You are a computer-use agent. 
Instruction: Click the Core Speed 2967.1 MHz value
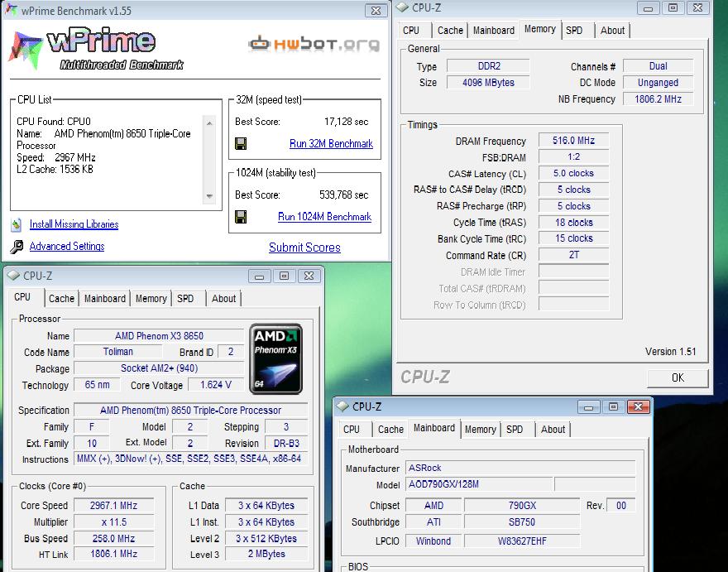pos(114,506)
